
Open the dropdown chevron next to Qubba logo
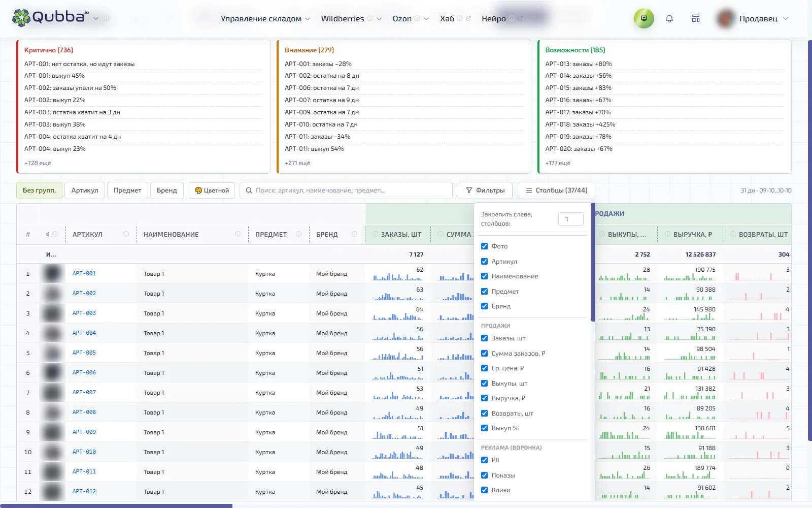tap(96, 18)
